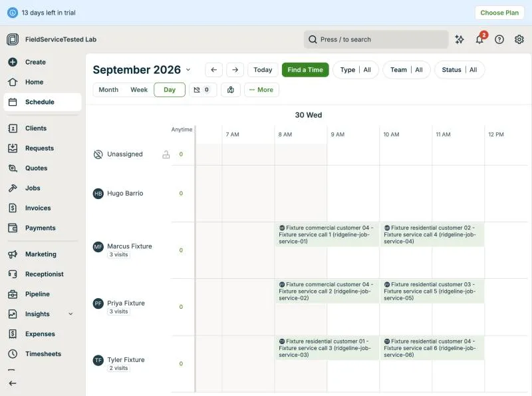Collapse the sidebar with left arrow
This screenshot has height=396, width=532.
[13, 383]
